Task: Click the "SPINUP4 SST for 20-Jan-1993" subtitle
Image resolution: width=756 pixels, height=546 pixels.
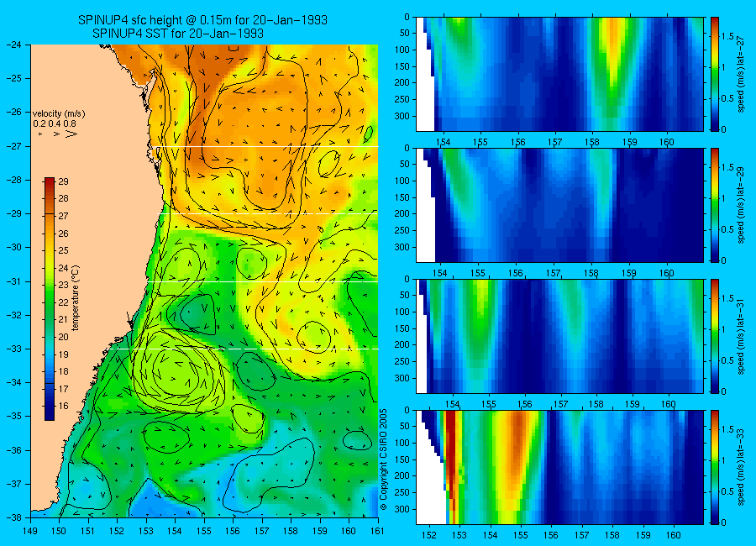Action: (x=178, y=34)
